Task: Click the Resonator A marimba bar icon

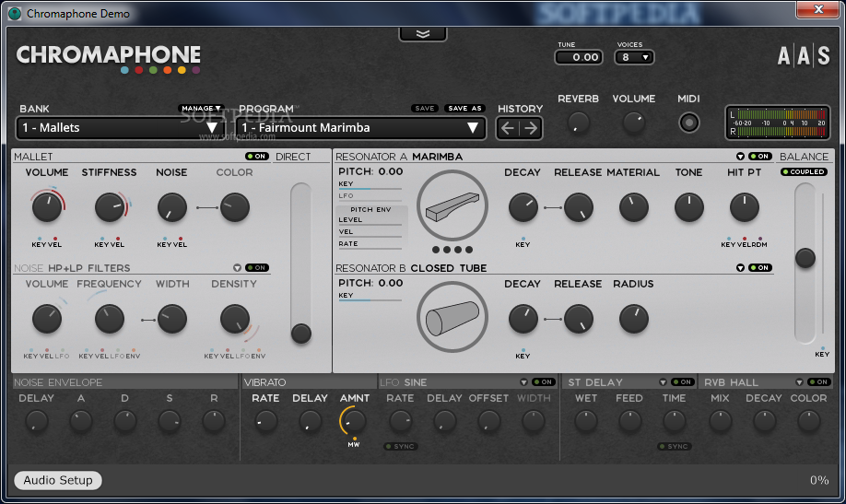Action: tap(452, 205)
